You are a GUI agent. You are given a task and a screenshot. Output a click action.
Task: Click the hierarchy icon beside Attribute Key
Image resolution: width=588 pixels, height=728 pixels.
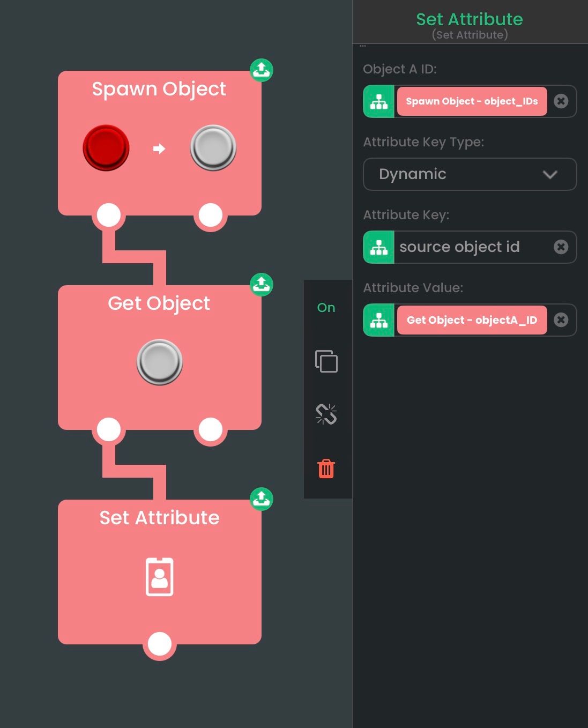379,247
